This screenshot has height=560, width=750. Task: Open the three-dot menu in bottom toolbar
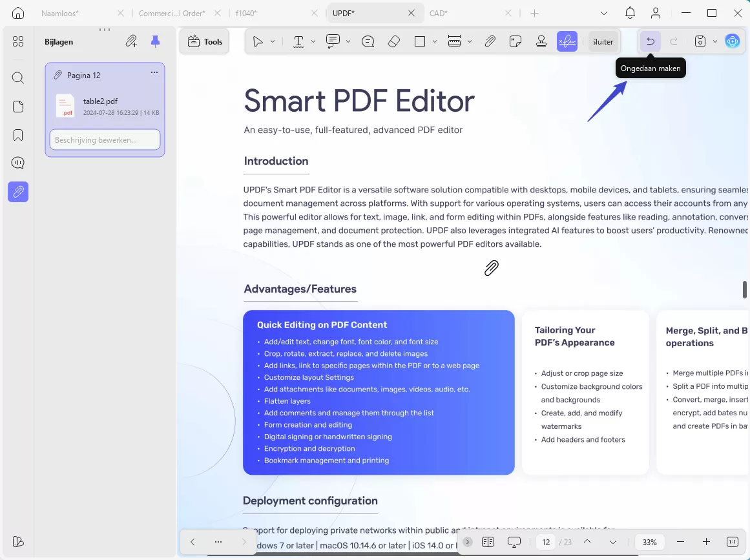[218, 542]
